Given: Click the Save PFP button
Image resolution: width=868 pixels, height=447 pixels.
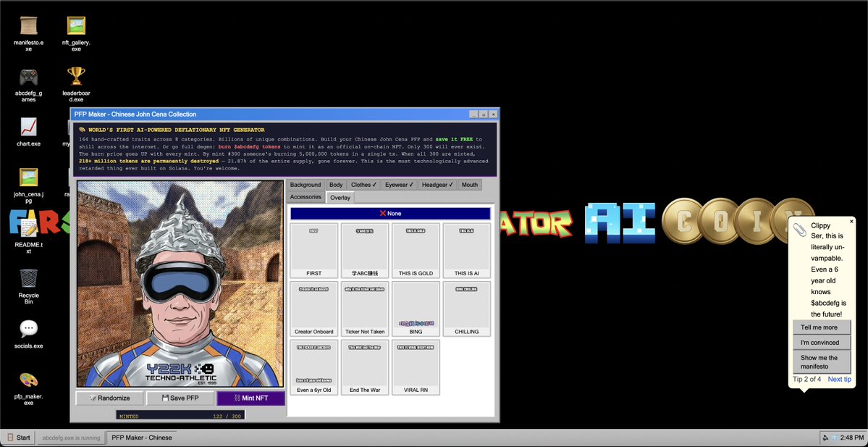Looking at the screenshot, I should tap(180, 398).
